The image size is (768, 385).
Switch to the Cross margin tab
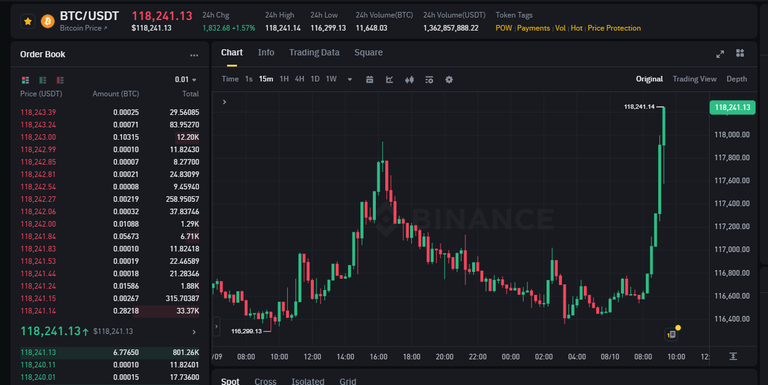click(x=265, y=381)
